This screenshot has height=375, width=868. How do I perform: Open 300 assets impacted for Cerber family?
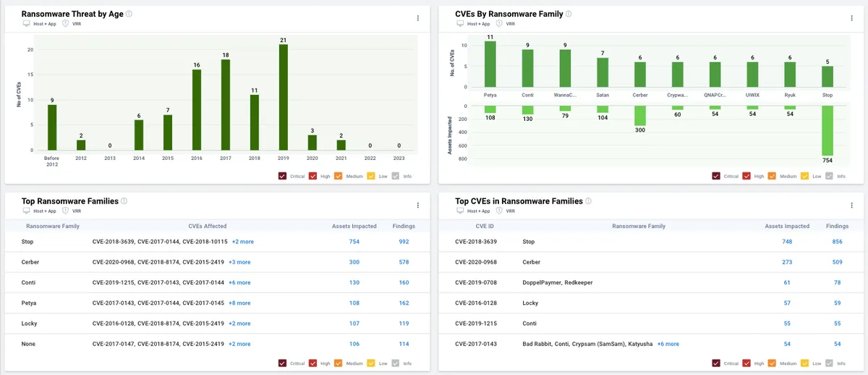(354, 262)
